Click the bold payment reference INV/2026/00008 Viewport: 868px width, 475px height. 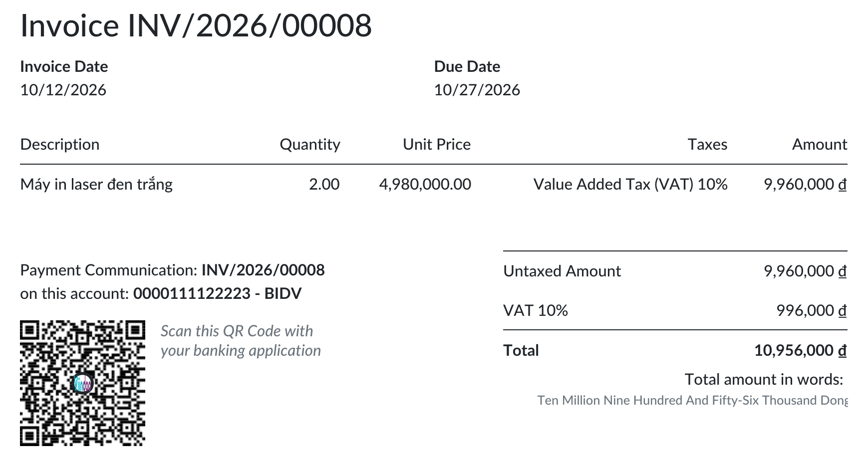click(263, 270)
